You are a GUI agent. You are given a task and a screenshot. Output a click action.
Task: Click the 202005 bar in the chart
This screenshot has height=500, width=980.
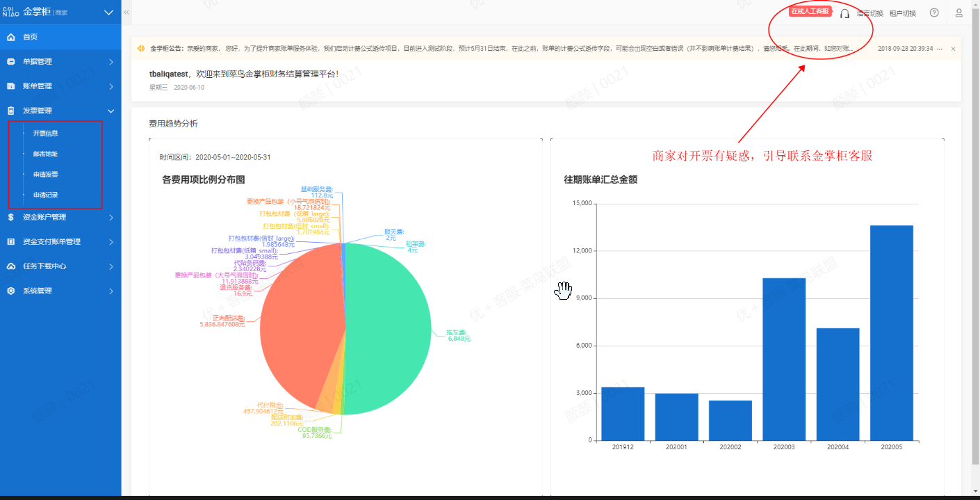892,332
